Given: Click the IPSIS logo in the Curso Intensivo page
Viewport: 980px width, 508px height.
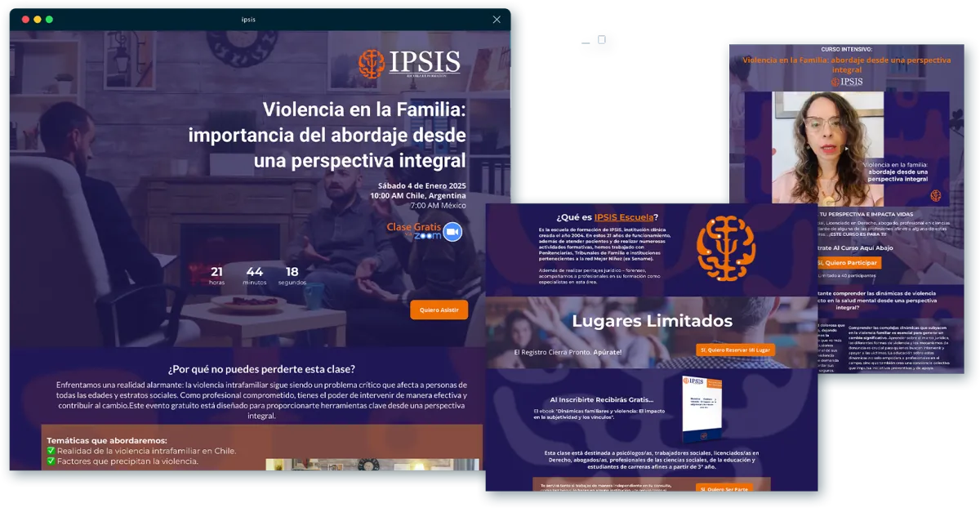Looking at the screenshot, I should [847, 82].
